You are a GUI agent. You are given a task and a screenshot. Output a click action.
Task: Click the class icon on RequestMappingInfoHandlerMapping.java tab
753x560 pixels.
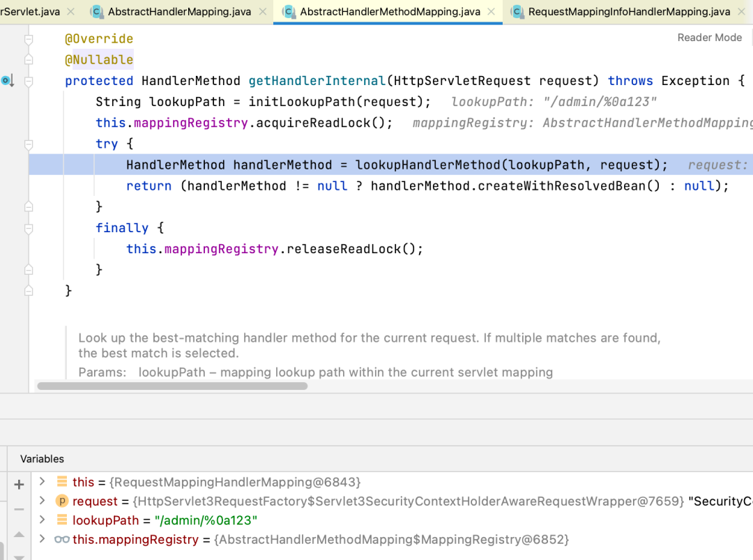[x=517, y=12]
